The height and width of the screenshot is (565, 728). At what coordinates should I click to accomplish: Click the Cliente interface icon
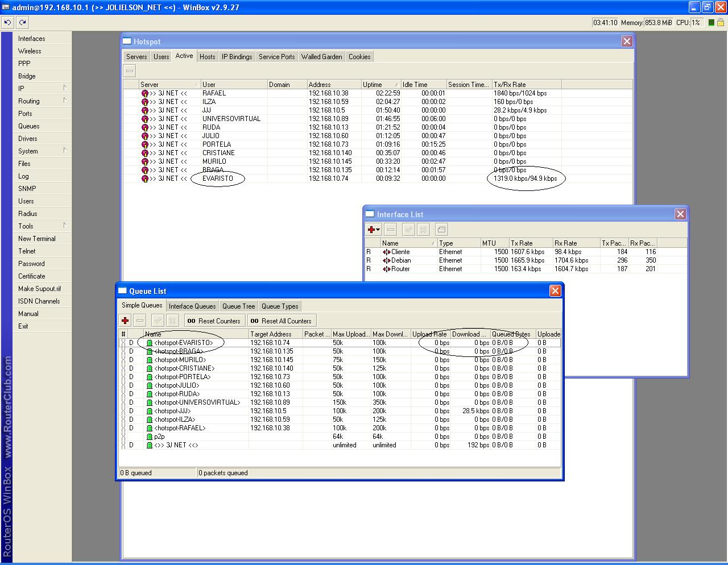click(386, 252)
